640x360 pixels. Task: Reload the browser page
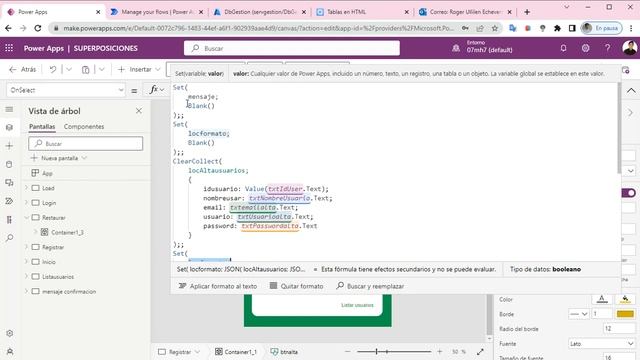tap(38, 28)
